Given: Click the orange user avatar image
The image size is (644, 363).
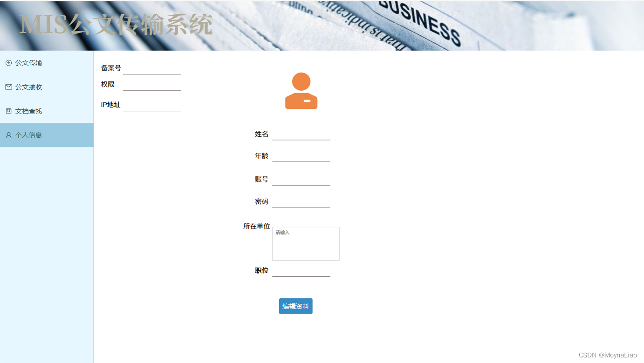Looking at the screenshot, I should pos(301,90).
